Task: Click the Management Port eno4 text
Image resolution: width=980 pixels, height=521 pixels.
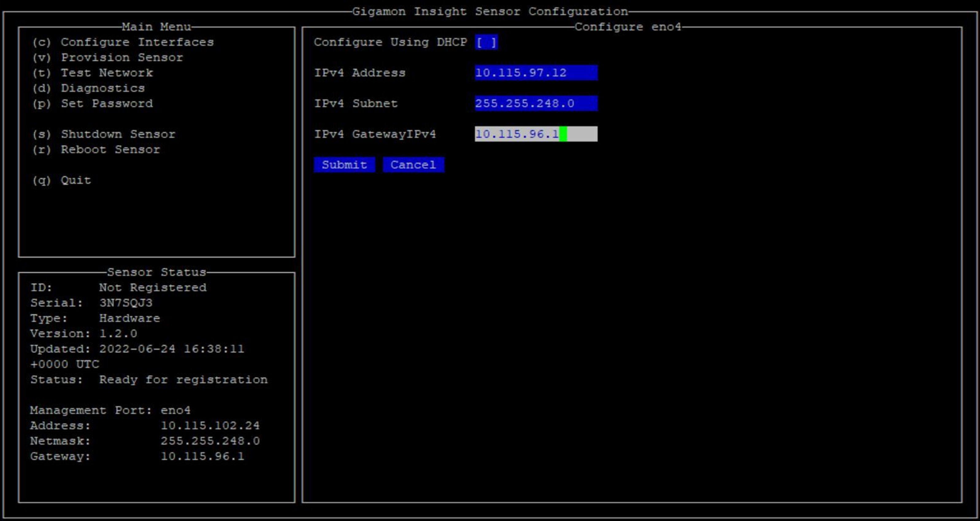Action: 110,410
